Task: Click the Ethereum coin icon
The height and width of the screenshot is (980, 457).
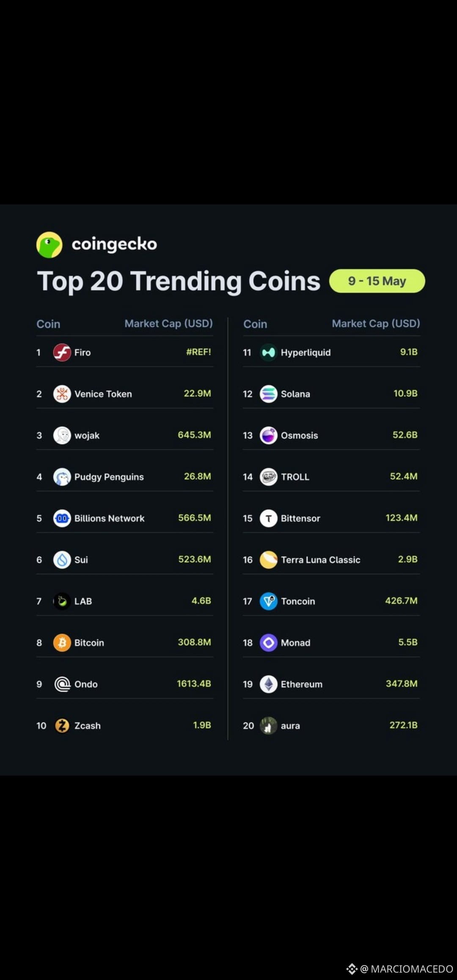Action: point(268,684)
